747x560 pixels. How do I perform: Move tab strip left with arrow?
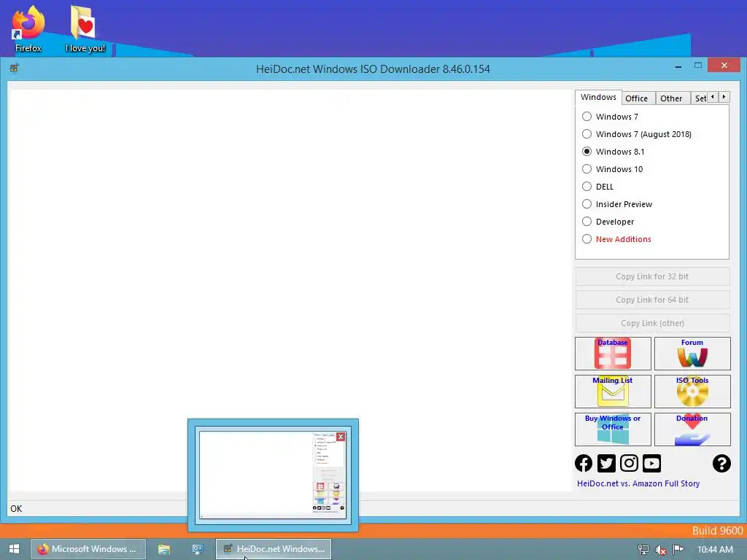pos(713,97)
